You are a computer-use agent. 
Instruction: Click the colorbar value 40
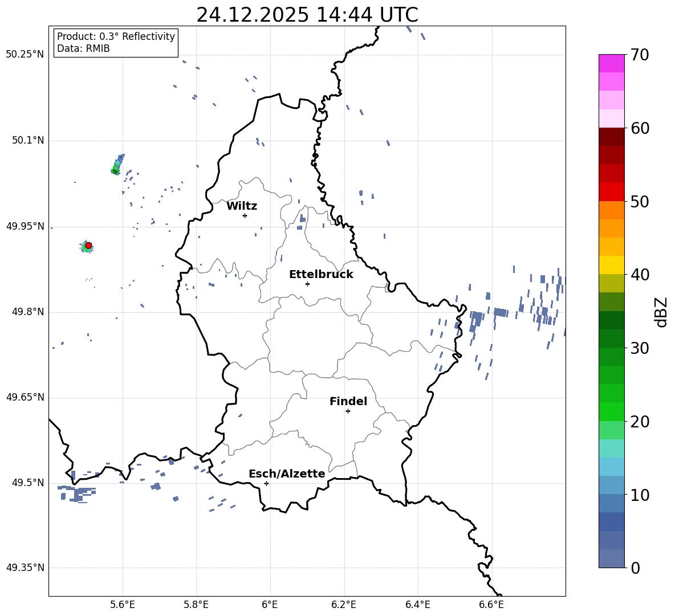point(640,275)
